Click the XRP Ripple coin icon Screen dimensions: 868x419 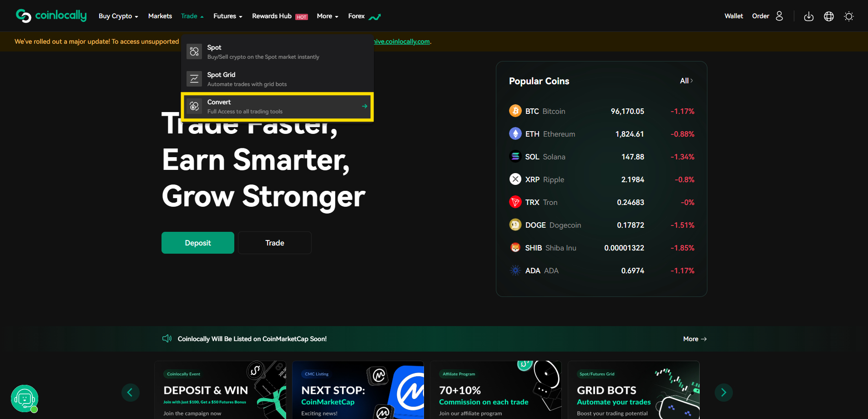(x=515, y=179)
